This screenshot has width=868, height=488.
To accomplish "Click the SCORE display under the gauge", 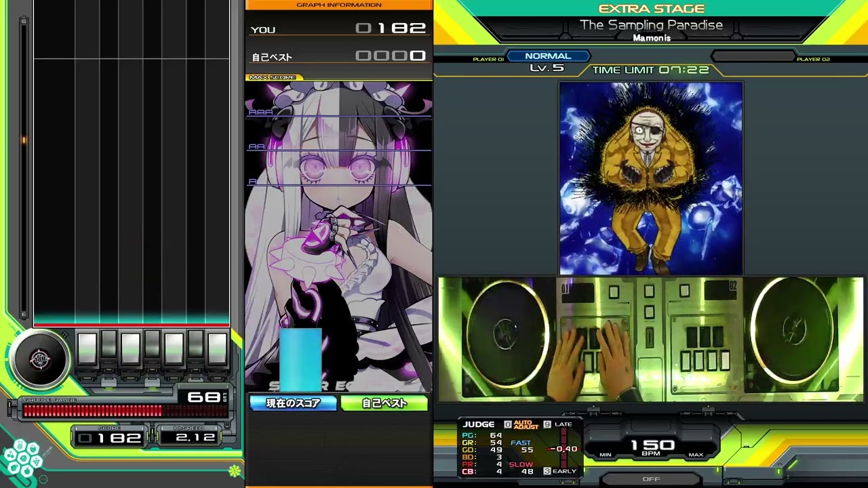I will [x=109, y=437].
